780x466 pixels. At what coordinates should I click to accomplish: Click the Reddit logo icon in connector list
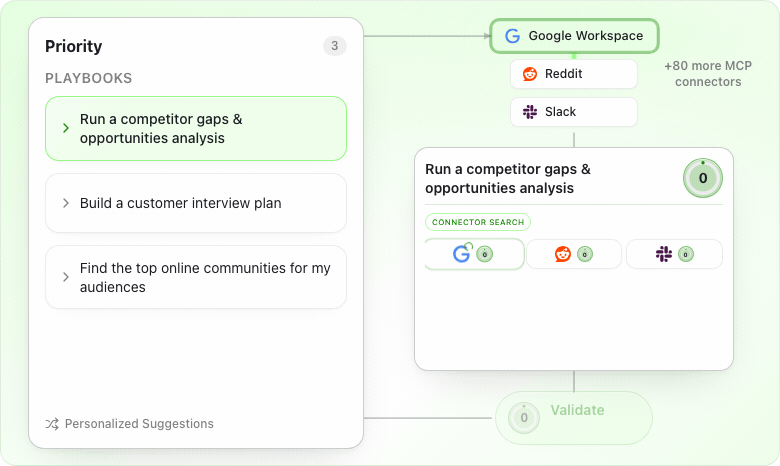coord(530,74)
